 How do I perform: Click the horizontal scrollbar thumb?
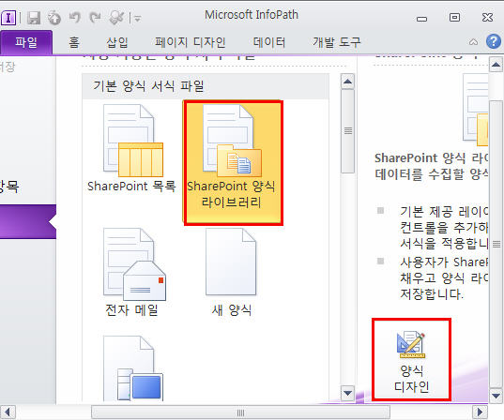240,412
